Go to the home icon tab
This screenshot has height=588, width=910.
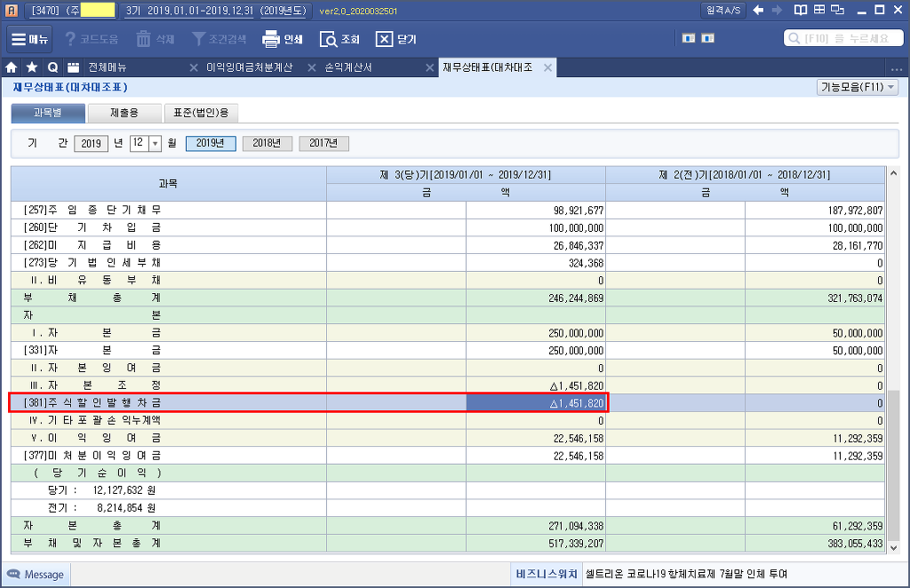pyautogui.click(x=12, y=68)
